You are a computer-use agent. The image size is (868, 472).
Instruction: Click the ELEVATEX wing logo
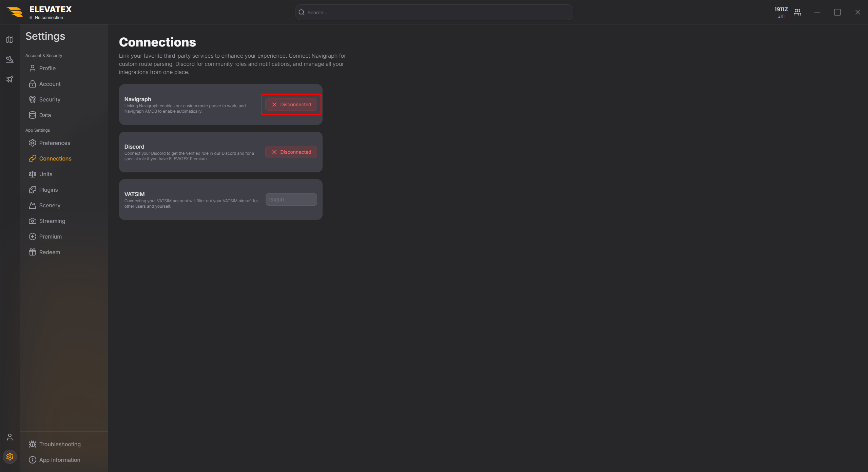pos(15,12)
